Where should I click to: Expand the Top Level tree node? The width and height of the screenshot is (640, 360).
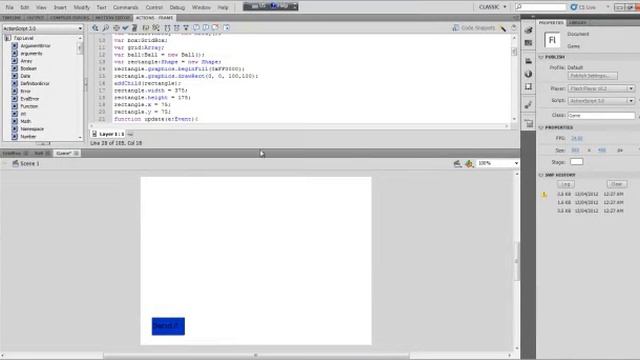coord(8,38)
